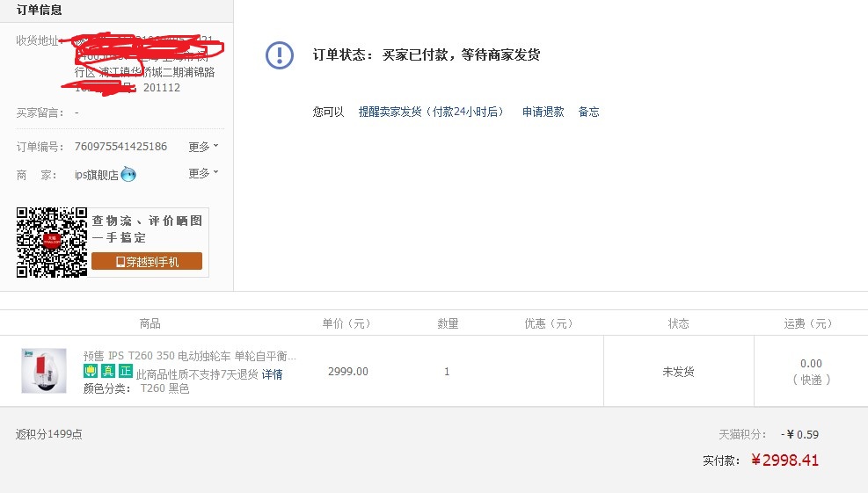The image size is (868, 493).
Task: Expand 更多 next to order number
Action: click(203, 147)
